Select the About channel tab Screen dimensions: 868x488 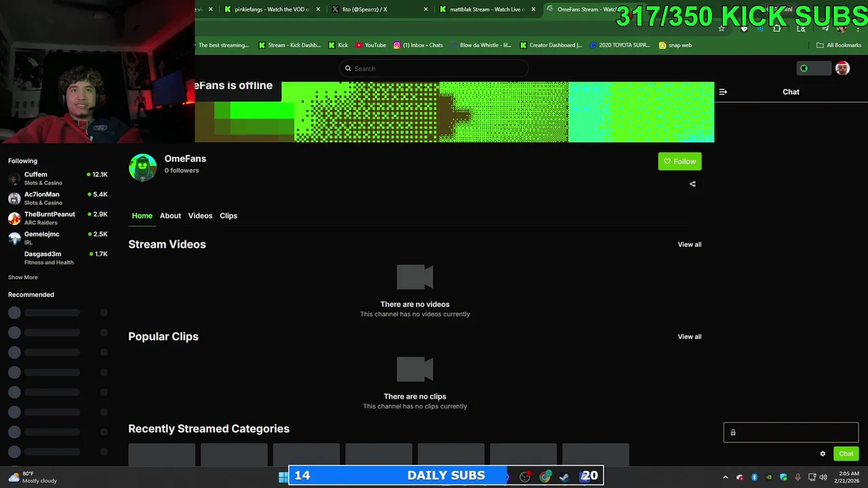[x=170, y=216]
